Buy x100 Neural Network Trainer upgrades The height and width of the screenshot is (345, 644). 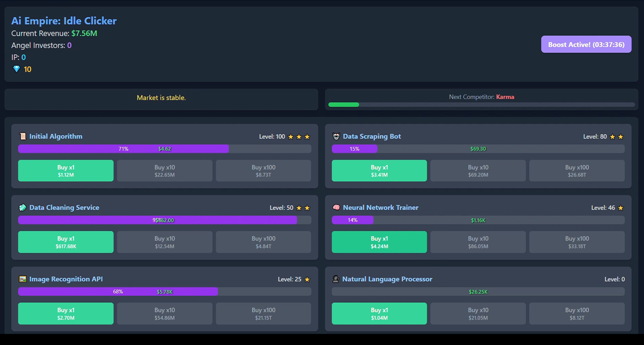[x=577, y=242]
